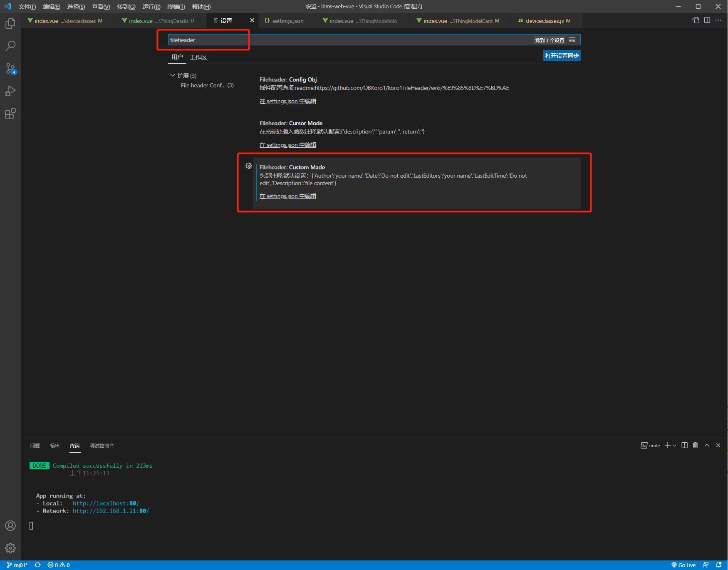728x570 pixels.
Task: Close the terminal panel
Action: click(718, 445)
